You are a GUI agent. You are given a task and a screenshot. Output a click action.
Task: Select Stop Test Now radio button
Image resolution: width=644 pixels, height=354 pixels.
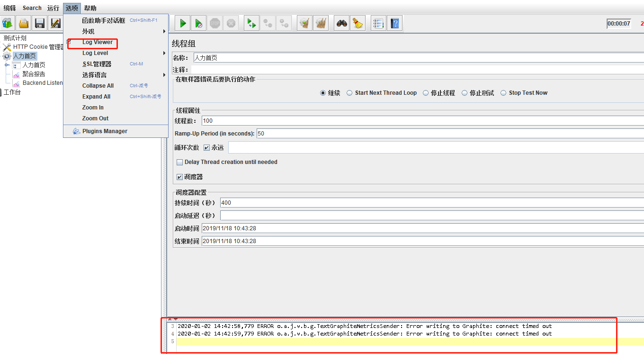coord(503,93)
